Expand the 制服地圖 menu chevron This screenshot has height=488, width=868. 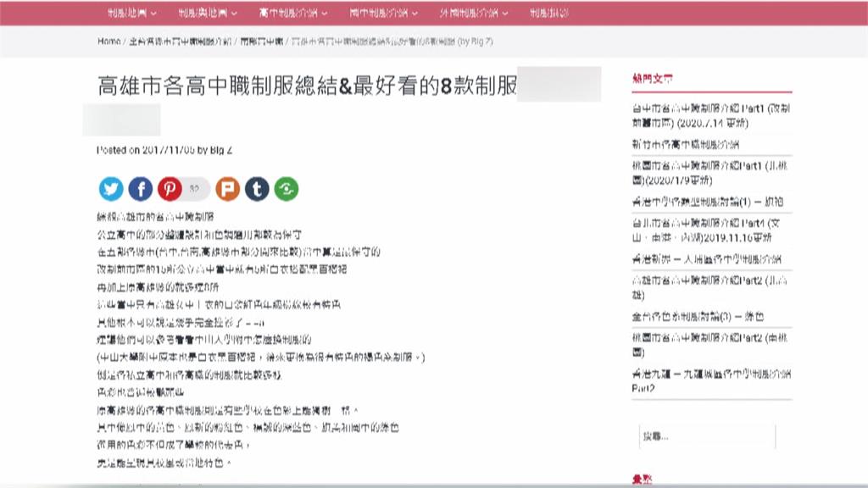(x=153, y=14)
